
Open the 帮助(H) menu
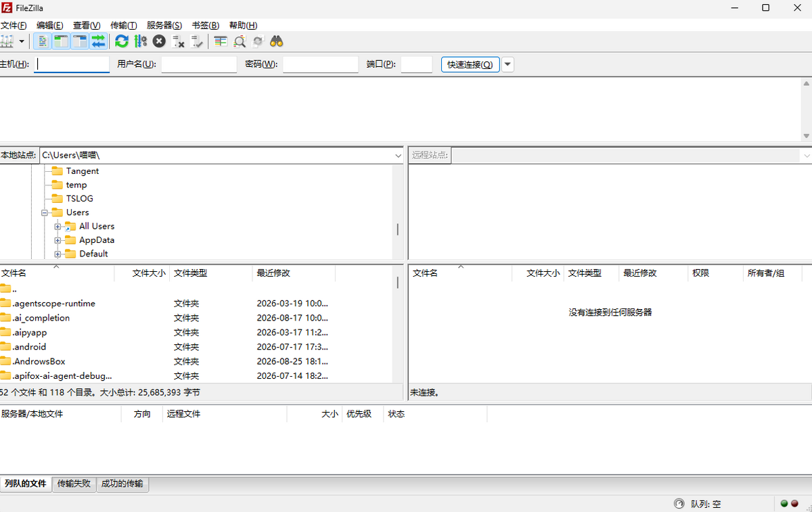coord(243,25)
